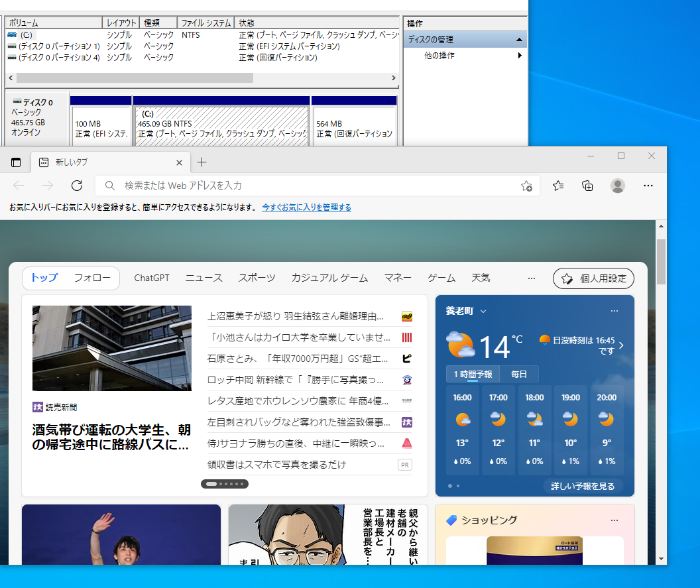Screen dimensions: 700x588
Task: Expand the 他の操作 submenu arrow
Action: (x=520, y=56)
